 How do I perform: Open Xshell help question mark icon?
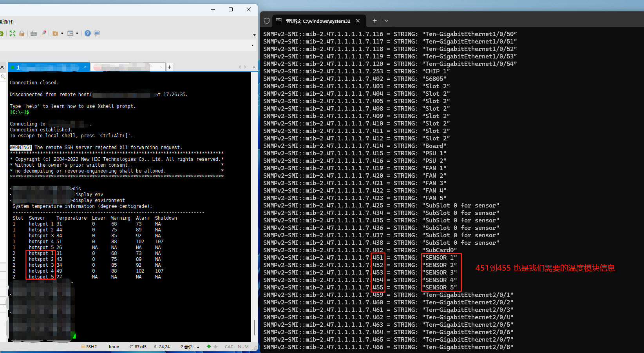pos(87,33)
